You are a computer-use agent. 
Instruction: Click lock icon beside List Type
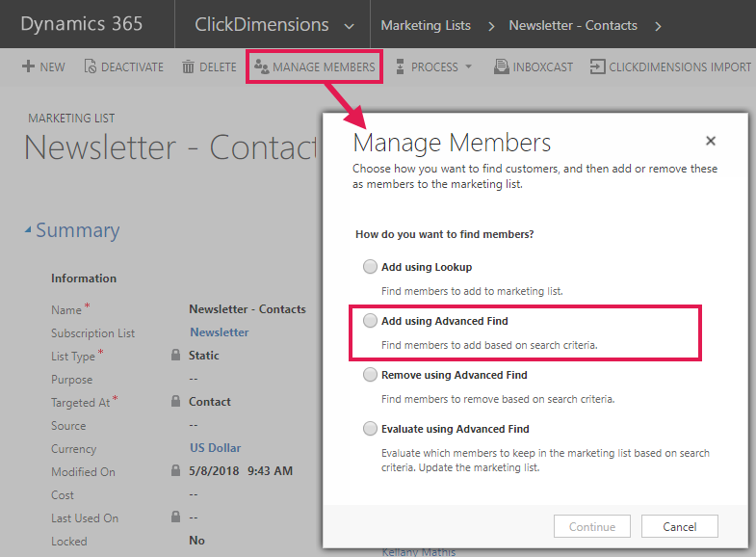point(176,355)
